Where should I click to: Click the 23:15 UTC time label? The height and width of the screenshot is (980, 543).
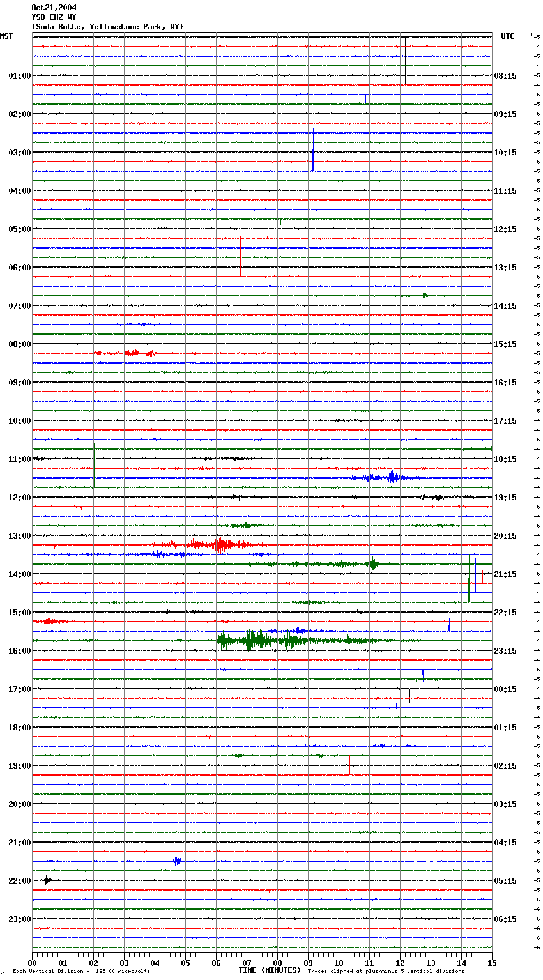[505, 651]
